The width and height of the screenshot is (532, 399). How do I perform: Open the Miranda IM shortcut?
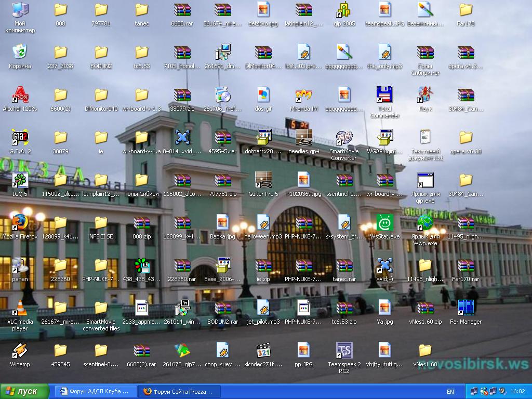[x=304, y=96]
